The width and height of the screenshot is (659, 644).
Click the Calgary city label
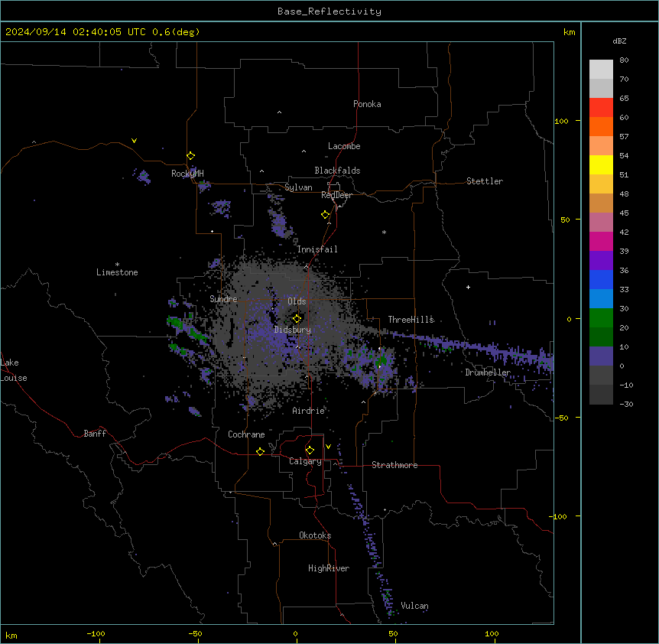click(x=305, y=461)
